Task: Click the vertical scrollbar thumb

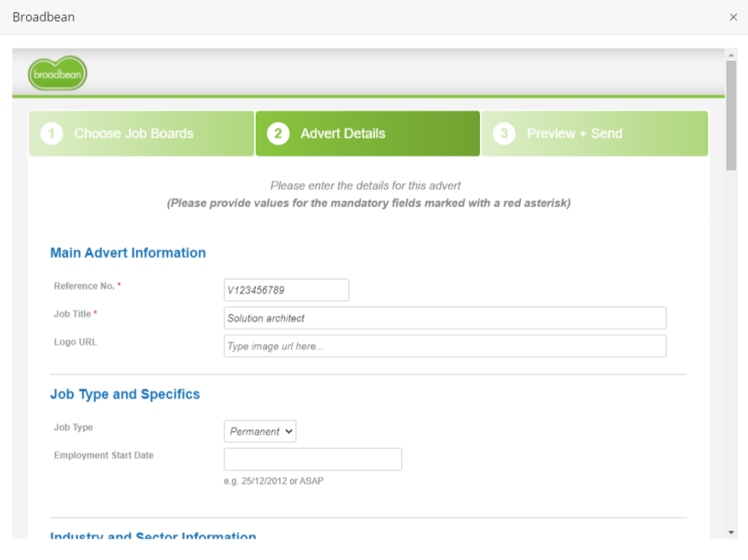Action: click(731, 115)
